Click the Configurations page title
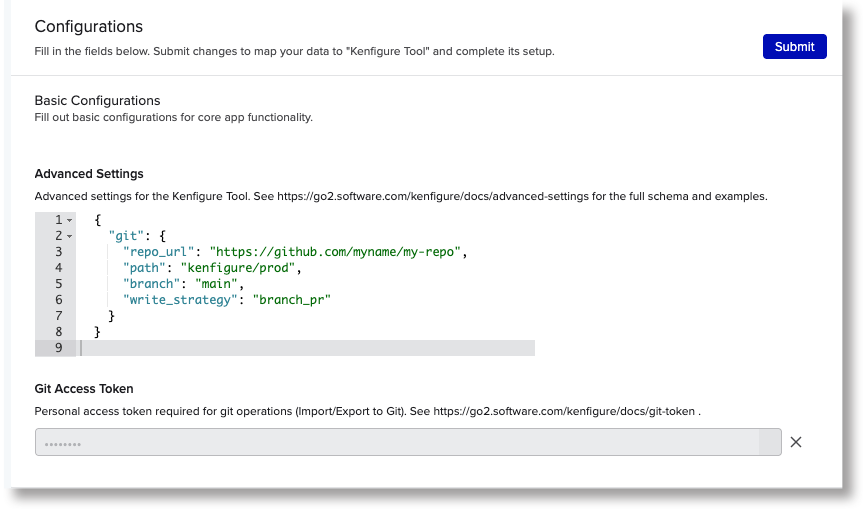Screen dimensions: 863x509 click(x=89, y=26)
